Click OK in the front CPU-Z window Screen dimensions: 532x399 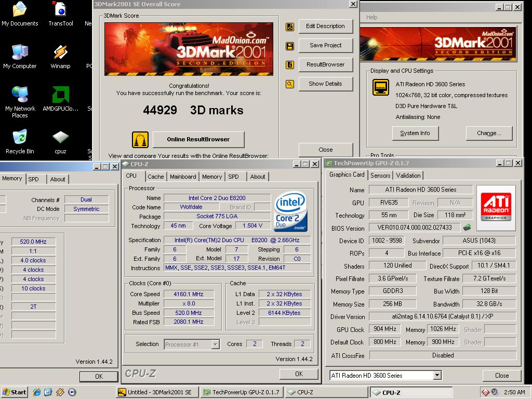point(299,374)
